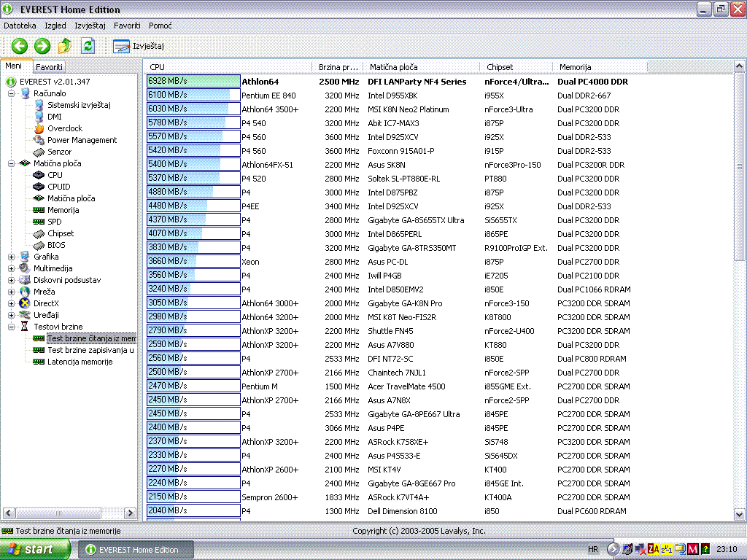Expand the Grafika tree node
Image resolution: width=747 pixels, height=560 pixels.
pos(12,257)
